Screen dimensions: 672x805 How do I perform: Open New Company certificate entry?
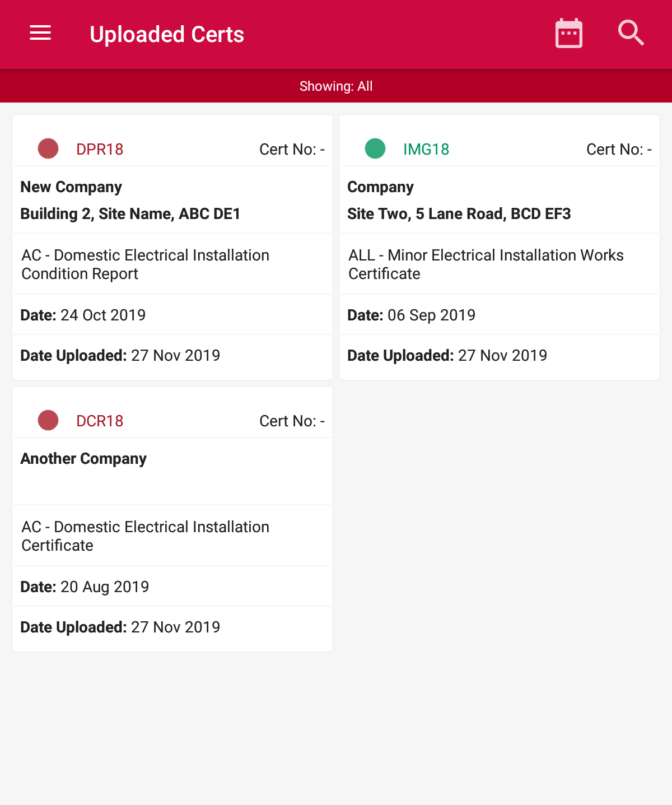[x=71, y=187]
